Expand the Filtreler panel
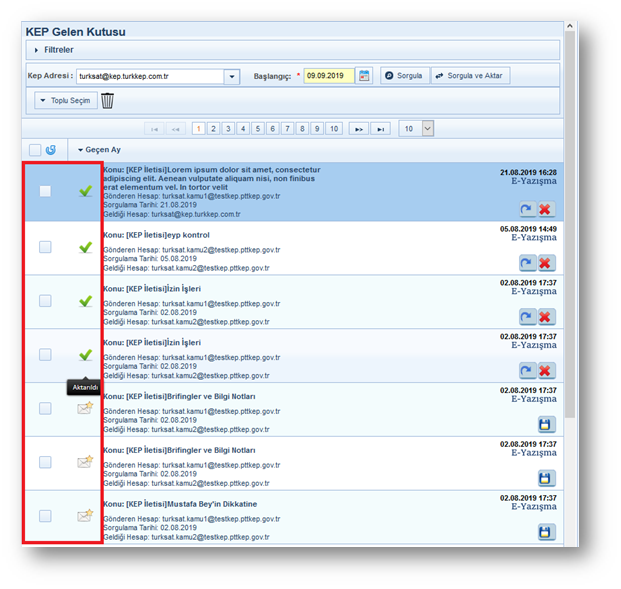621x589 pixels. click(x=55, y=49)
